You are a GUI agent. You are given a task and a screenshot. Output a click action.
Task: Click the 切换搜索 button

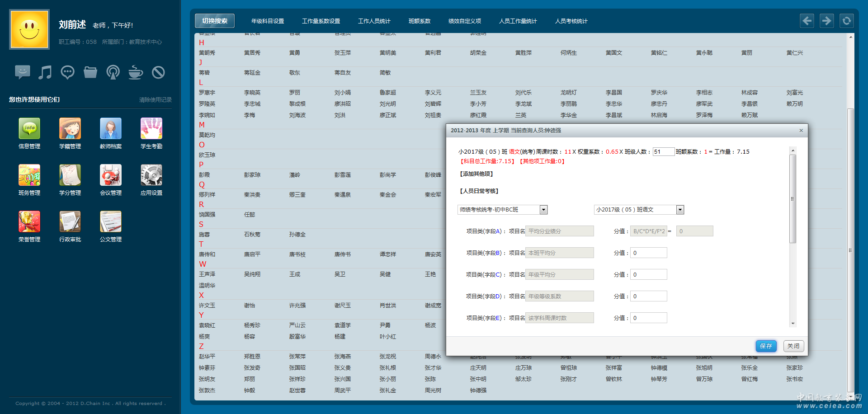[x=215, y=21]
